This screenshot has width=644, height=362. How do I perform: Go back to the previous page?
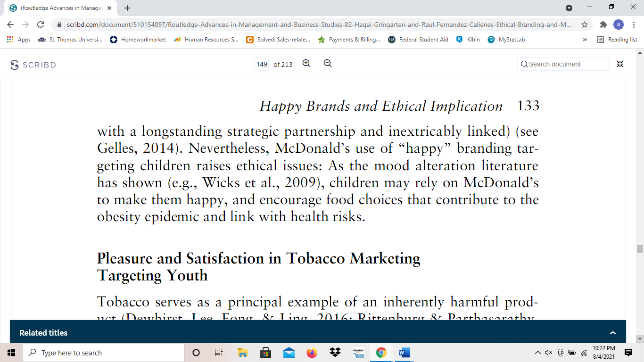click(x=10, y=25)
